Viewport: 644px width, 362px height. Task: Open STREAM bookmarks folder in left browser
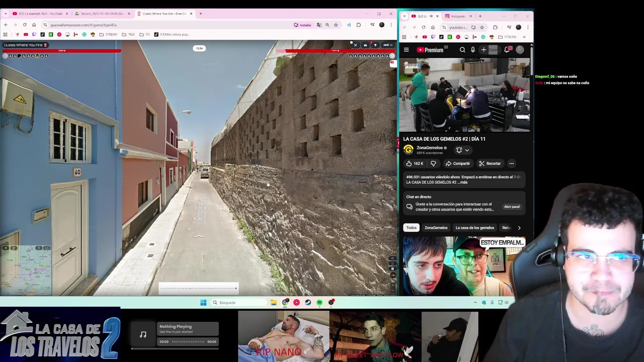(108, 34)
